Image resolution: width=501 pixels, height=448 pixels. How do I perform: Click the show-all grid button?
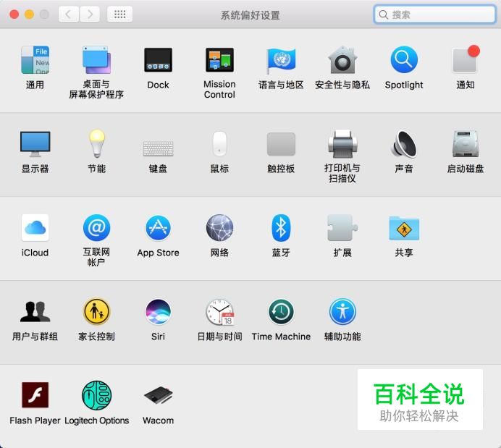(119, 14)
